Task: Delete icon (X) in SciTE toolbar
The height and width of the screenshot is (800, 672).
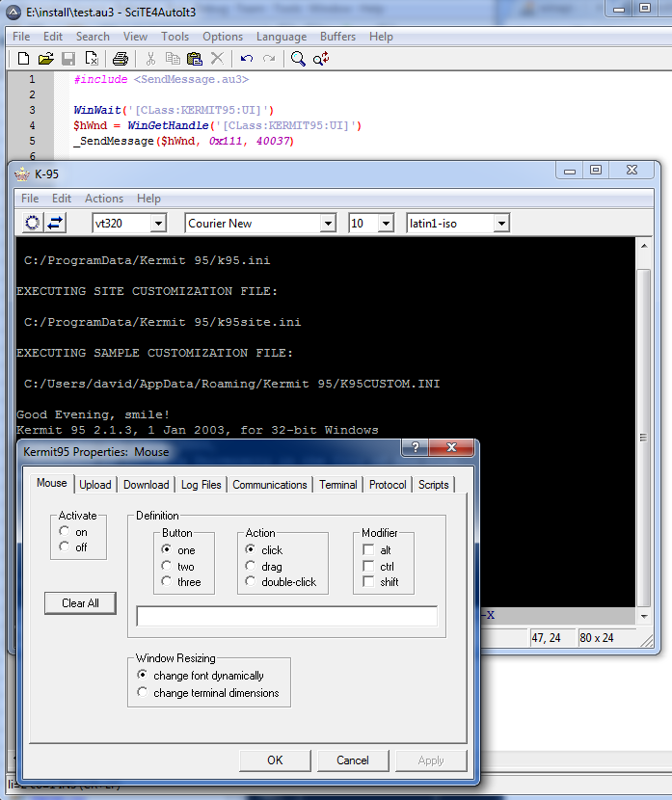Action: pyautogui.click(x=217, y=59)
